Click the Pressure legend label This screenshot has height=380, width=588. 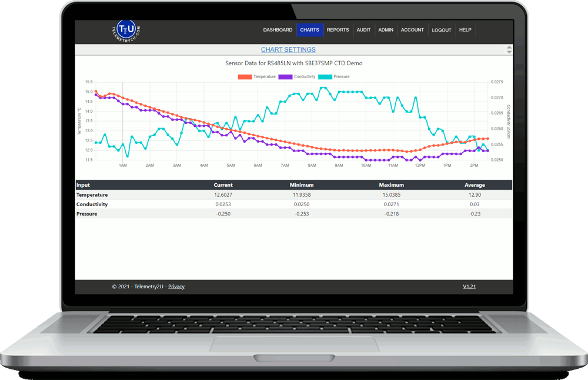(342, 77)
